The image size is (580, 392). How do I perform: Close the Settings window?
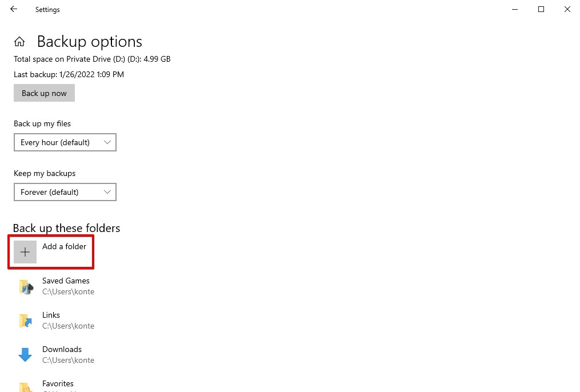click(x=567, y=9)
